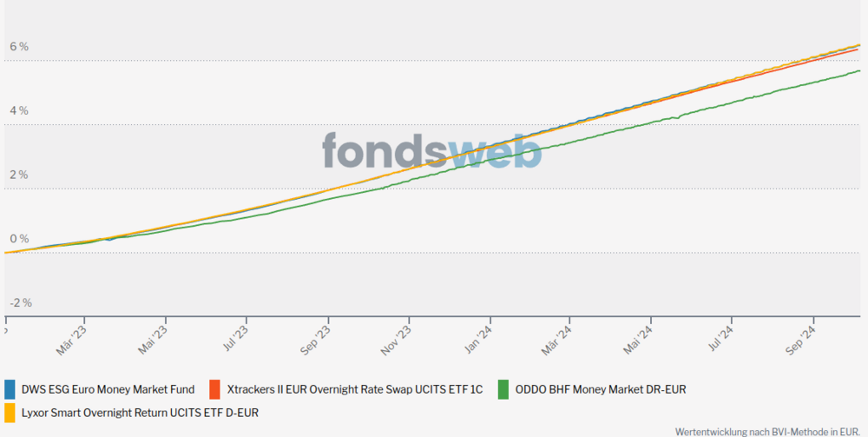Click the blue DWS ESG legend swatch

coord(10,388)
